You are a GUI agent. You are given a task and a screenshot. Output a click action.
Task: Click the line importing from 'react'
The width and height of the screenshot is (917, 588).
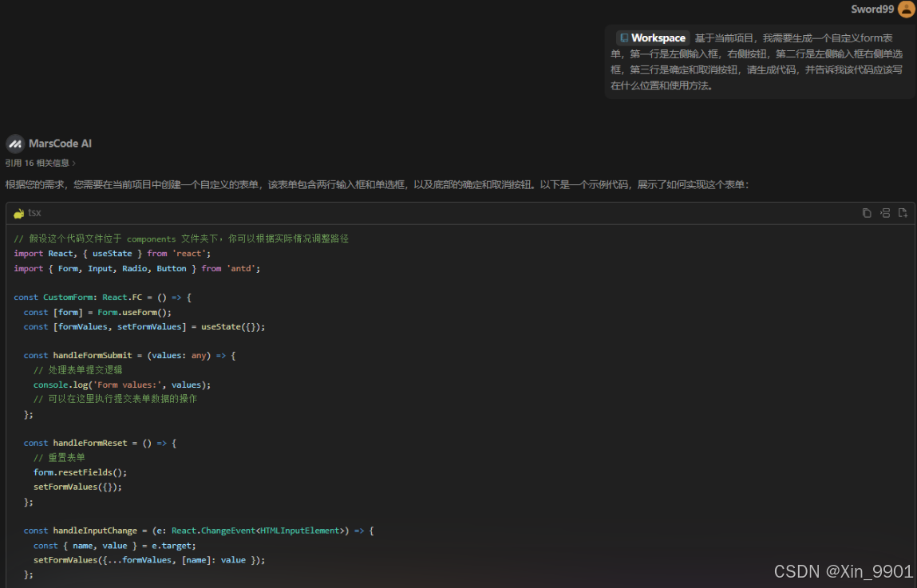113,254
